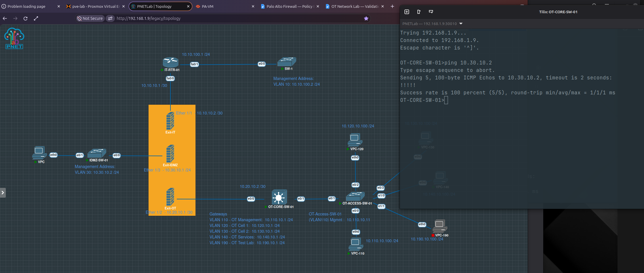Click the Not Secure badge
This screenshot has width=644, height=273.
coord(90,18)
